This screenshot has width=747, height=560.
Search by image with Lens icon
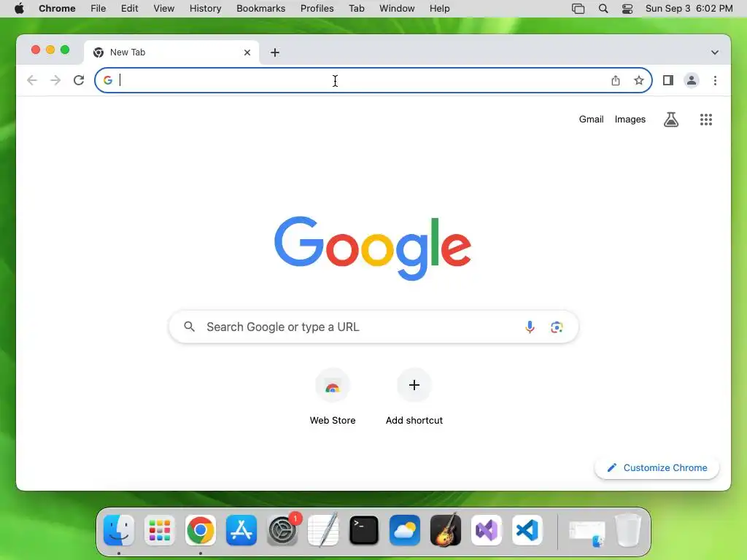click(x=557, y=327)
